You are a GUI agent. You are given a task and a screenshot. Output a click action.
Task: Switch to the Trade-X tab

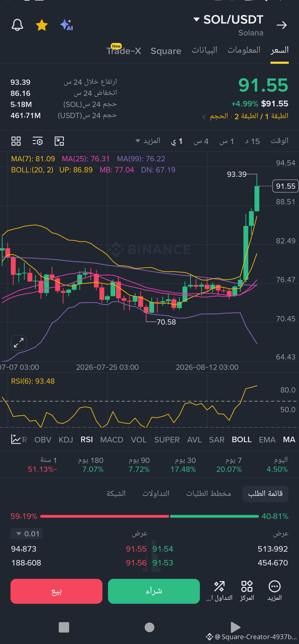click(x=124, y=50)
